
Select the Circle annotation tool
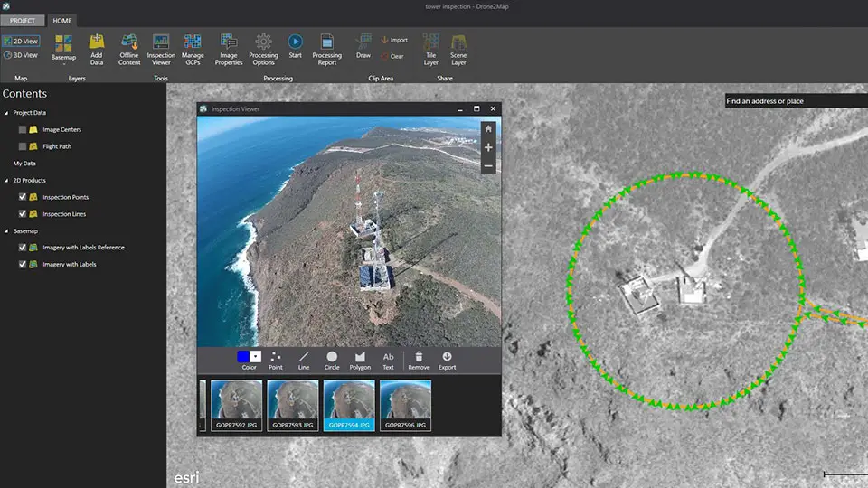332,361
